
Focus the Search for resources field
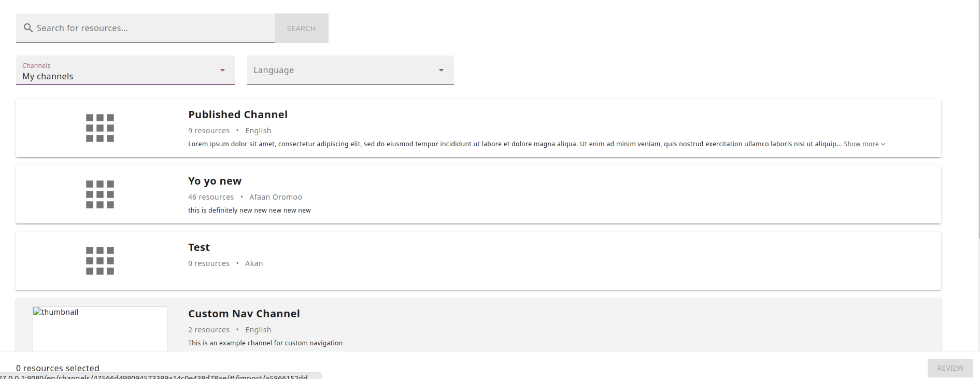[x=145, y=28]
